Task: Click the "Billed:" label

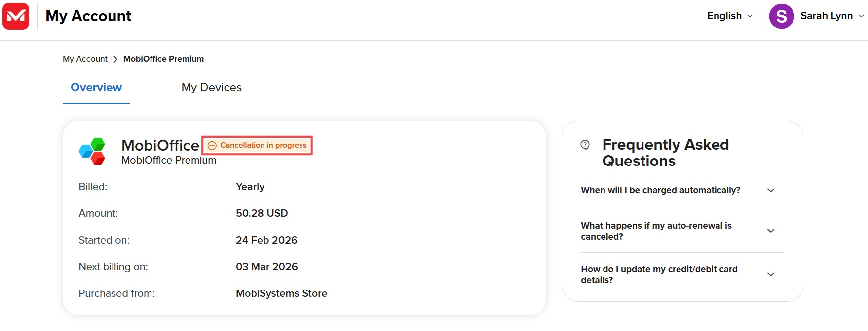Action: (x=93, y=187)
